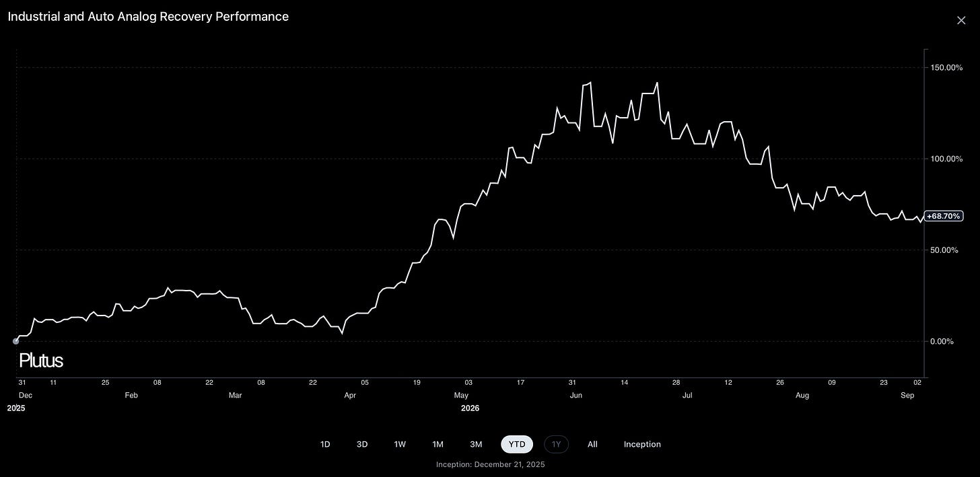Switch chart to 3M range
Viewport: 980px width, 477px height.
coord(476,444)
